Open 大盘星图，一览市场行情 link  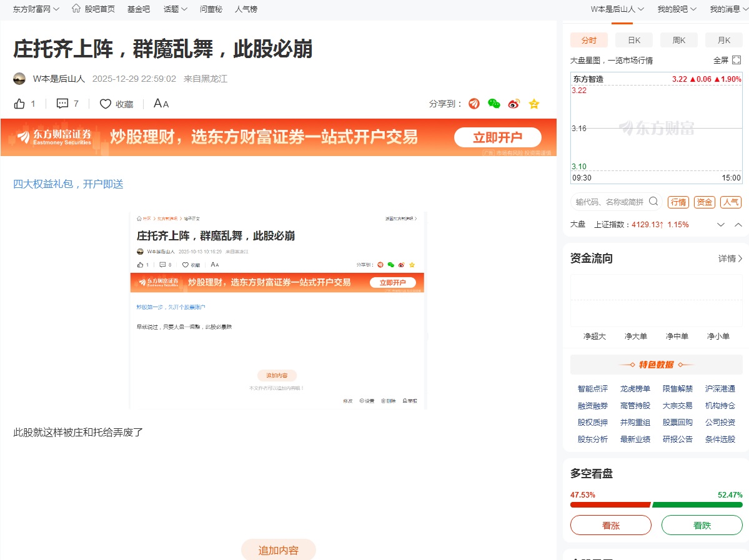(612, 60)
